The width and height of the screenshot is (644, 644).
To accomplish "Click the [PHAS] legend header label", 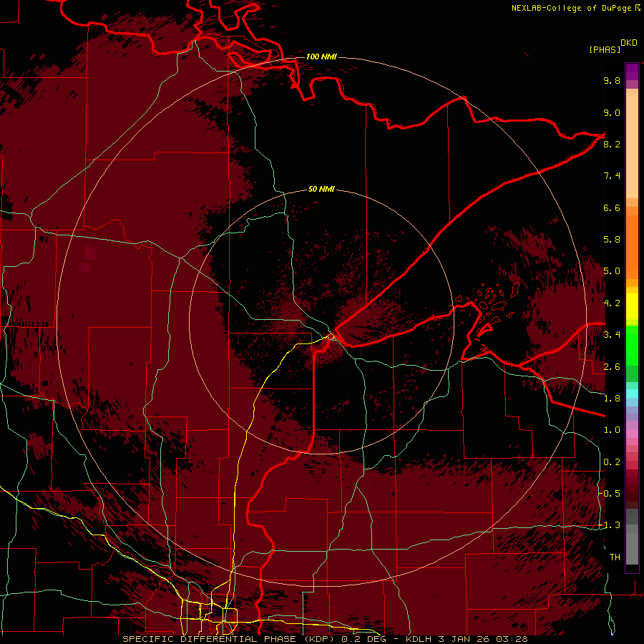I will coord(605,49).
